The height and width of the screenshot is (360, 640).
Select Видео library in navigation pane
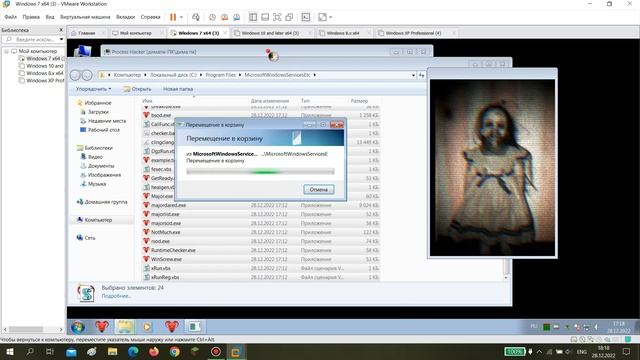tap(91, 157)
